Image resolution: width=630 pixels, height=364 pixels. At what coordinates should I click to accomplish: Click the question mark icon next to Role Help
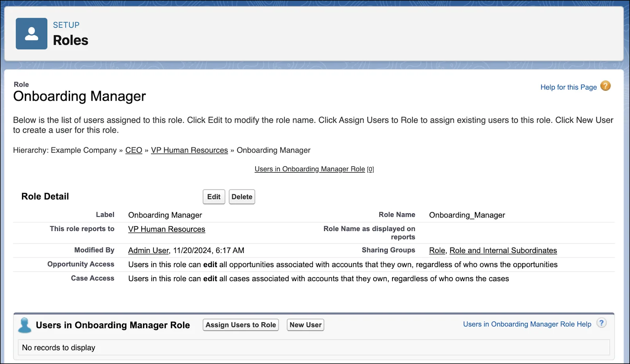click(602, 323)
